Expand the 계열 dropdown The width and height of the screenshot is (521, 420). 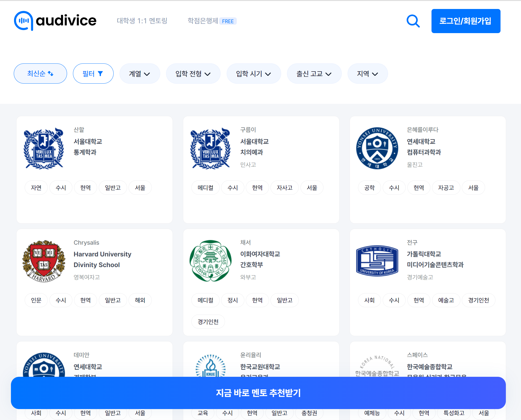coord(140,74)
